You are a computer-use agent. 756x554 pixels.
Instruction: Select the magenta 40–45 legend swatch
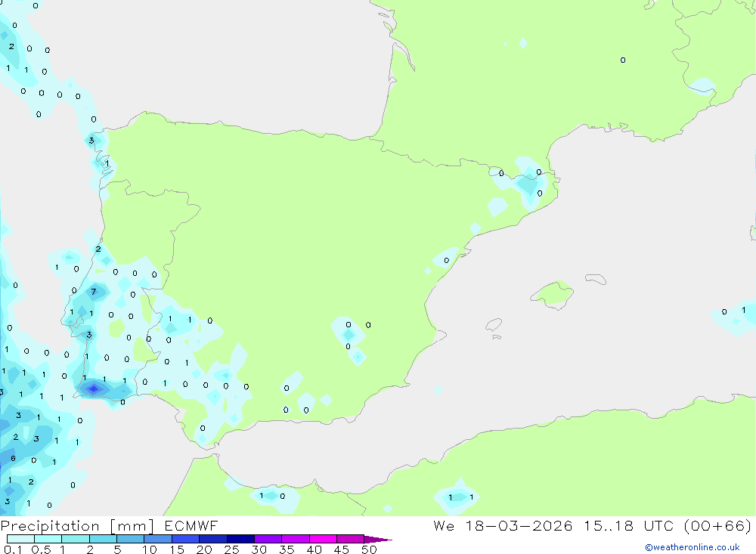click(x=323, y=540)
